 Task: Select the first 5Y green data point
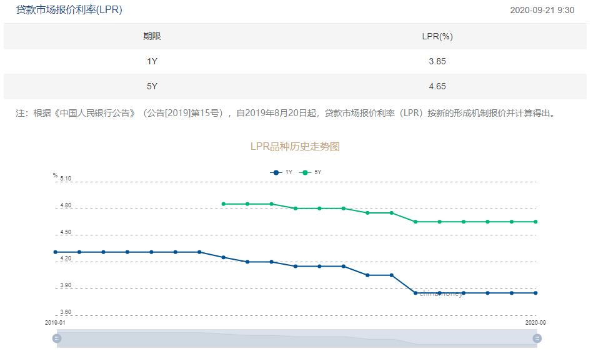coord(224,204)
